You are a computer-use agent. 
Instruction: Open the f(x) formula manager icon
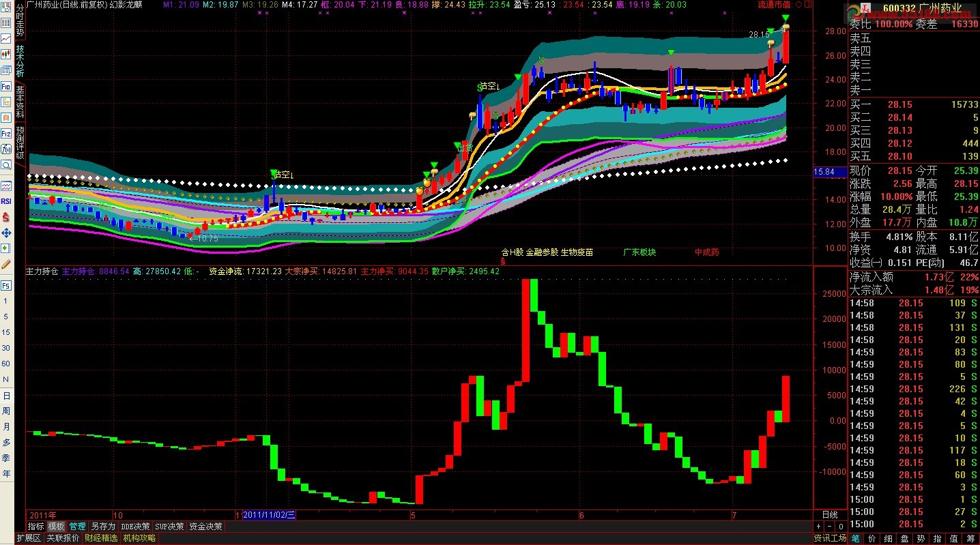click(6, 149)
